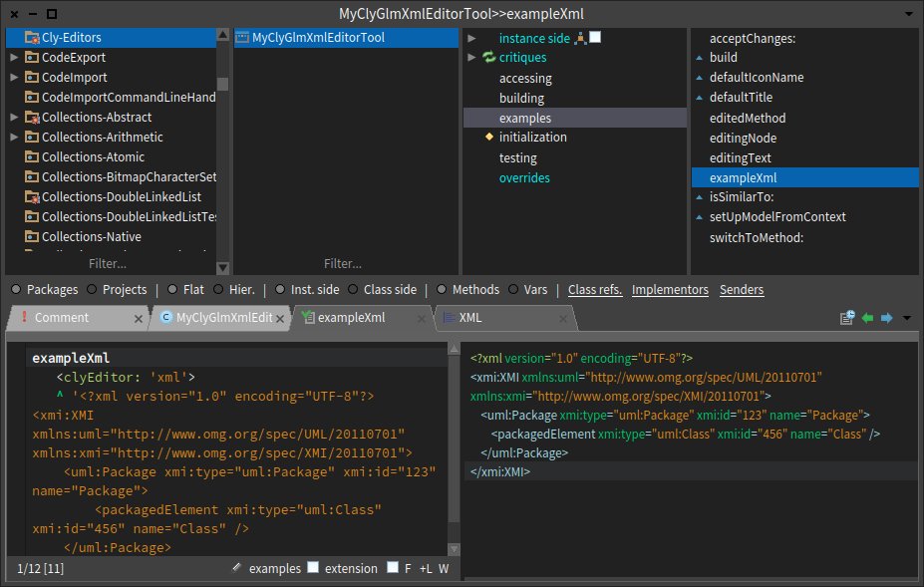Viewport: 924px width, 587px height.
Task: Switch to the XML tab
Action: click(x=470, y=318)
